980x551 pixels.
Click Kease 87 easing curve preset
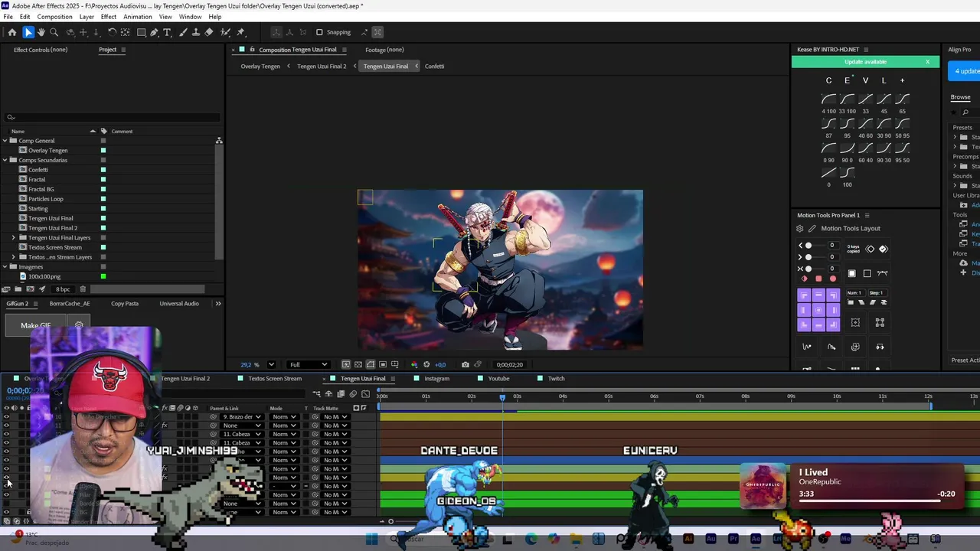[829, 124]
